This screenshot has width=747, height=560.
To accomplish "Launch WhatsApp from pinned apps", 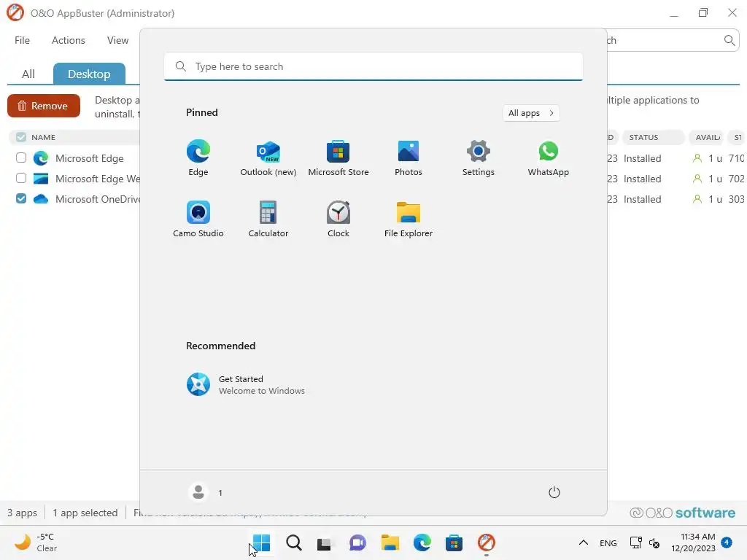I will (549, 157).
